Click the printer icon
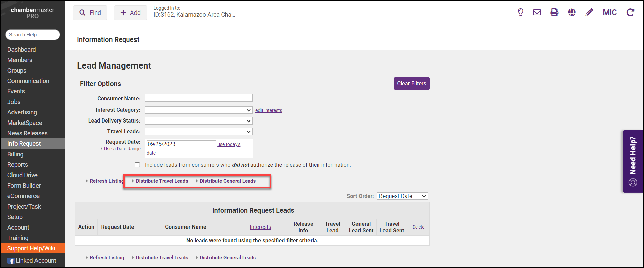644x268 pixels. (554, 12)
